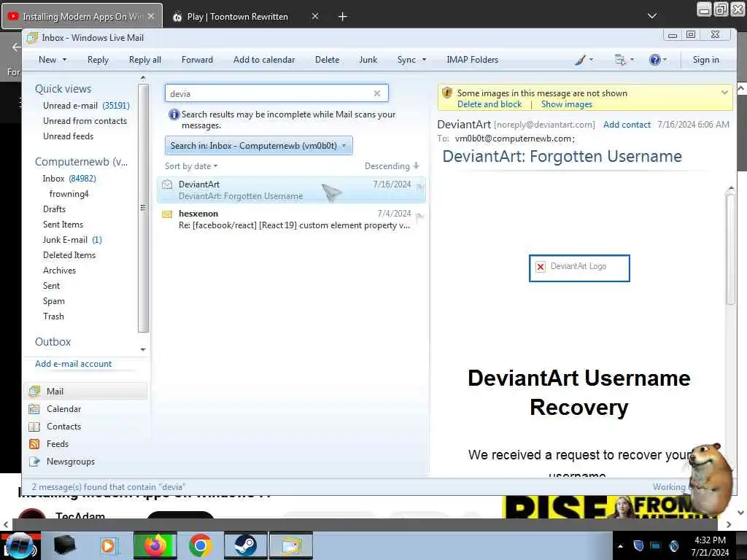Click Show images link
Image resolution: width=747 pixels, height=560 pixels.
point(566,104)
